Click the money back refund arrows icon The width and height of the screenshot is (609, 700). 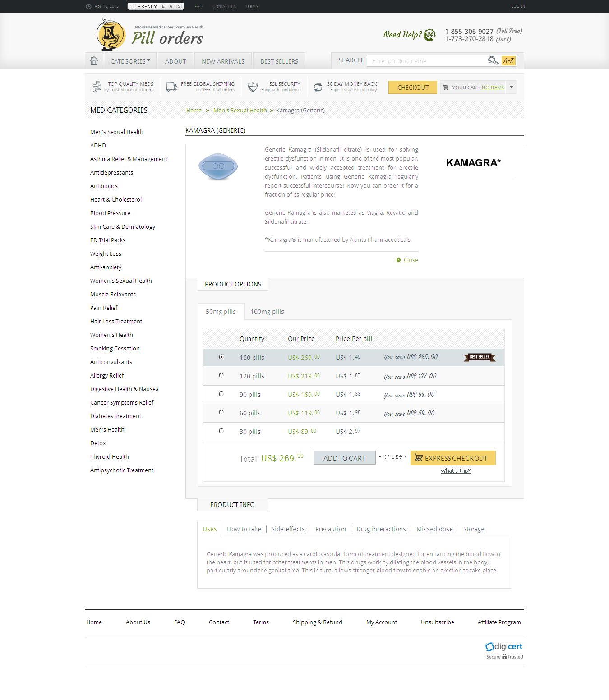[318, 87]
